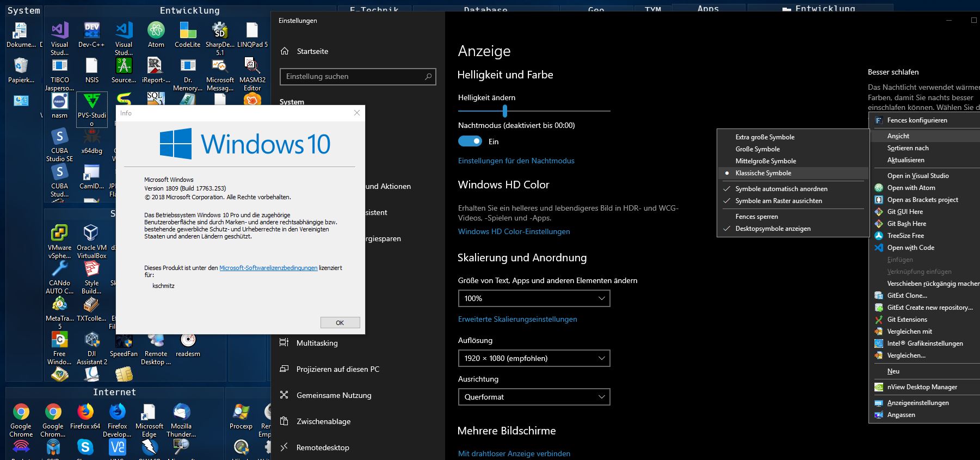Viewport: 980px width, 460px height.
Task: Choose Anzeigeeinstellungen in context menu
Action: tap(925, 403)
